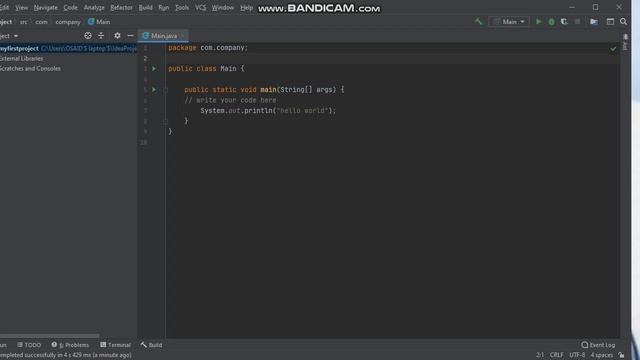
Task: Run with Coverage icon in toolbar
Action: click(x=564, y=22)
